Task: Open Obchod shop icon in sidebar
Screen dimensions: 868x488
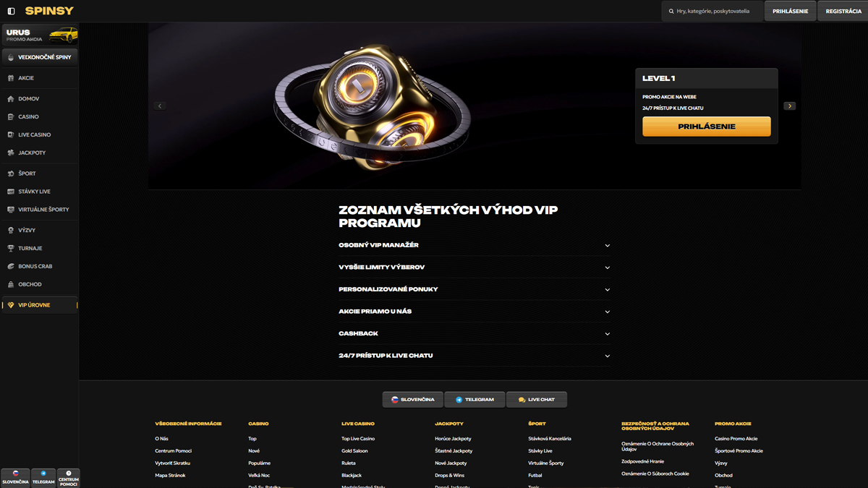Action: click(x=11, y=284)
